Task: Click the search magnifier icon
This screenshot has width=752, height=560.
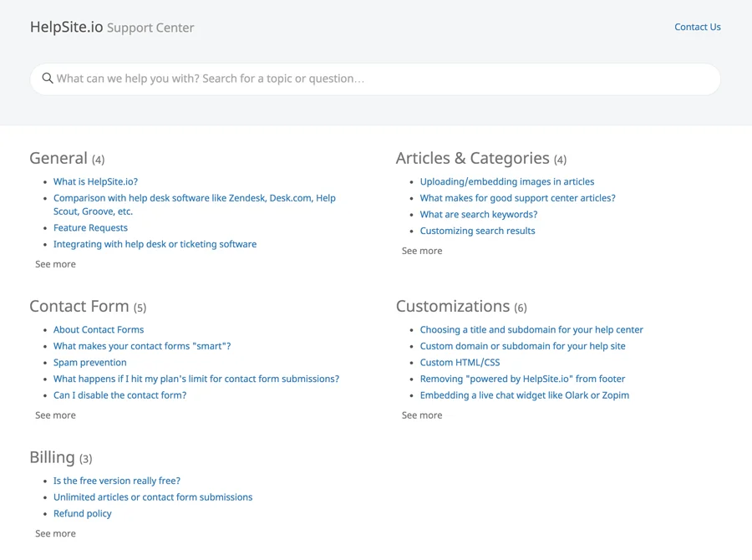Action: click(x=48, y=78)
